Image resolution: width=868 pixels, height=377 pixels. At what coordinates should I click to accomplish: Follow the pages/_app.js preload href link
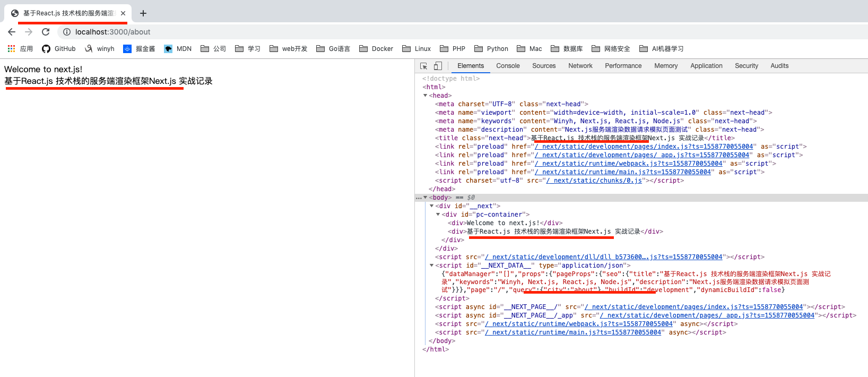coord(642,155)
